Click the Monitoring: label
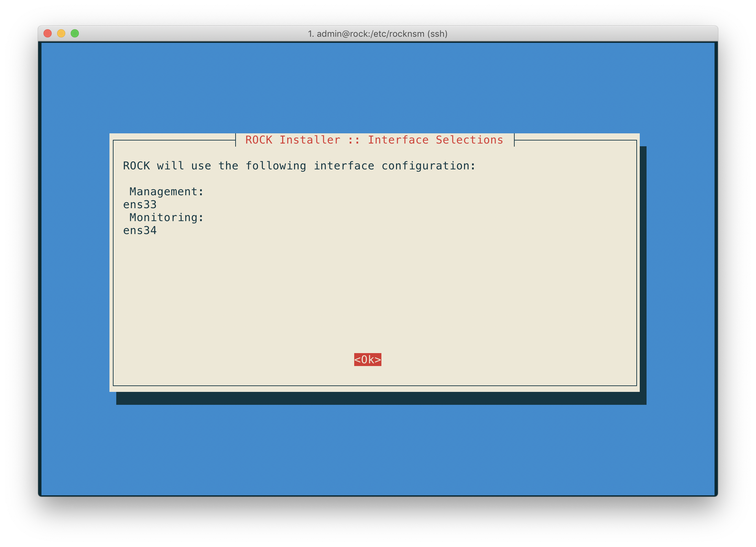This screenshot has width=756, height=547. [x=167, y=217]
